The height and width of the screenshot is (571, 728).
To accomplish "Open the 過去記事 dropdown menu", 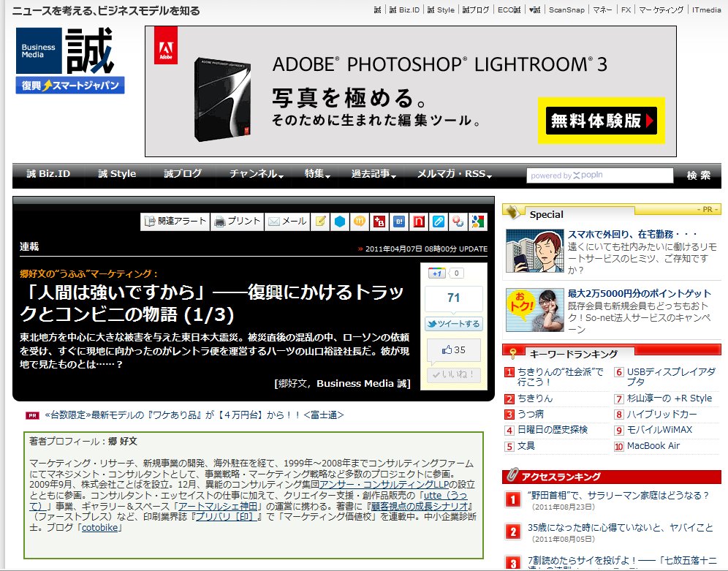I will 374,174.
